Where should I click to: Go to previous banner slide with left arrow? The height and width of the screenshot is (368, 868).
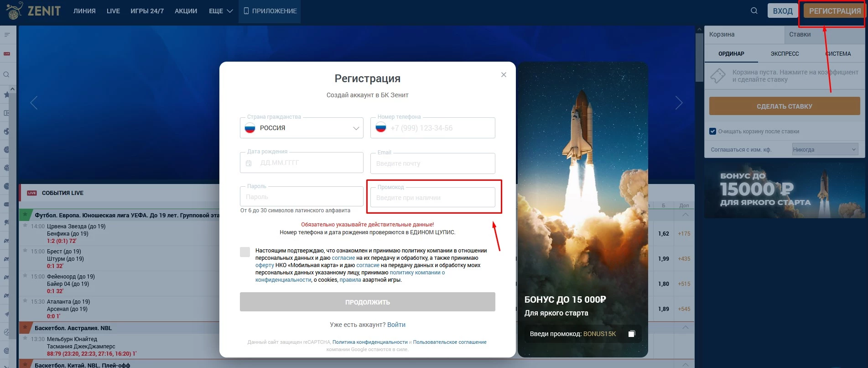coord(34,103)
